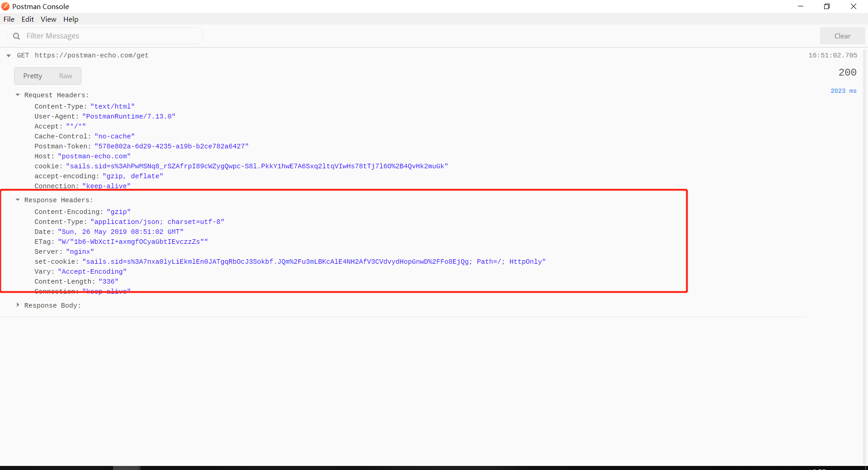Select the Vary "Accept-Encoding" value
The height and width of the screenshot is (470, 868).
coord(92,271)
